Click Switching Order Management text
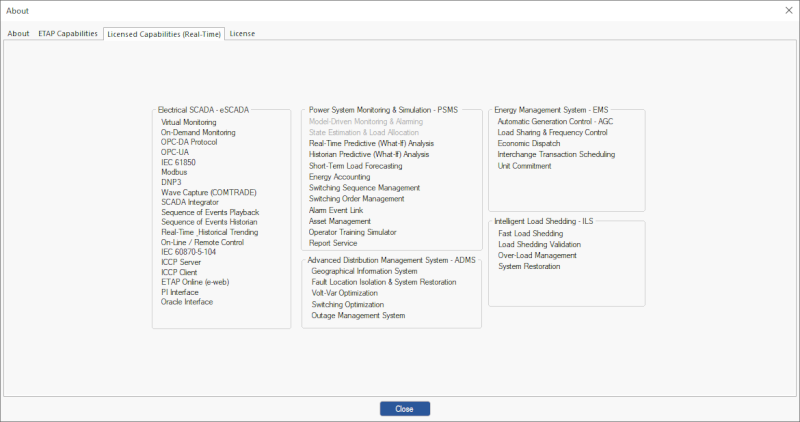Screen dimensions: 800x422 (357, 199)
